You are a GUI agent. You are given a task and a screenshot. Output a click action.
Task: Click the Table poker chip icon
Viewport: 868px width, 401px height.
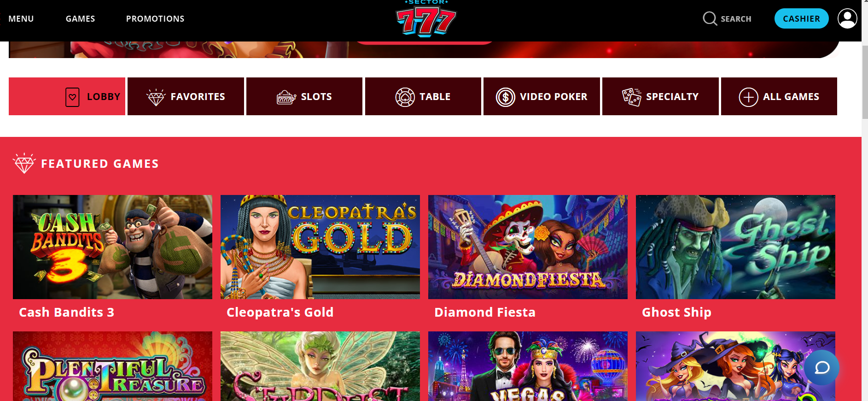pos(405,97)
